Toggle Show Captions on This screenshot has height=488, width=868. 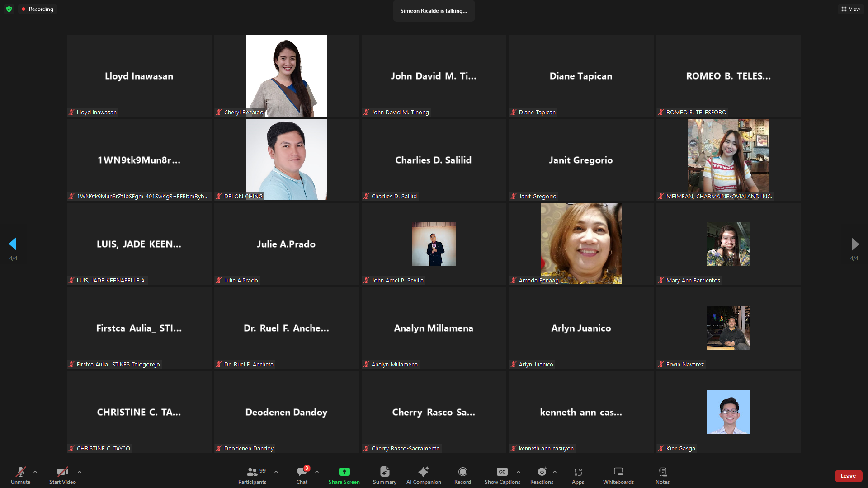(x=502, y=472)
